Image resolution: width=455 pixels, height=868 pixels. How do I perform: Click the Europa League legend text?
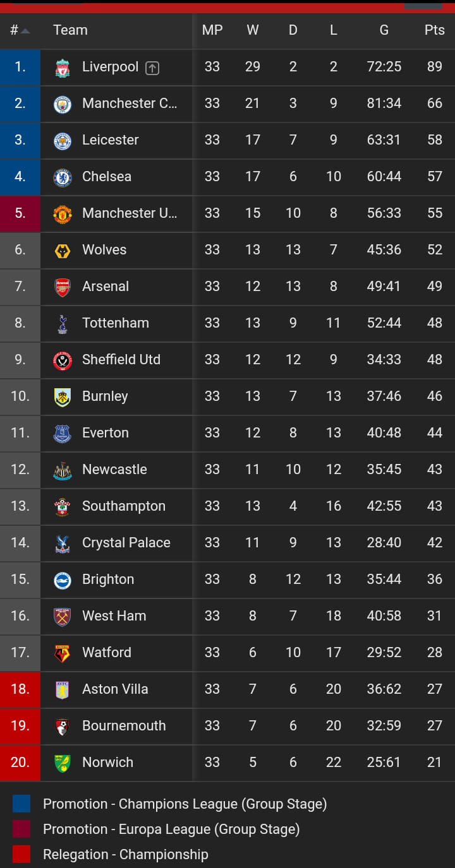[x=171, y=829]
